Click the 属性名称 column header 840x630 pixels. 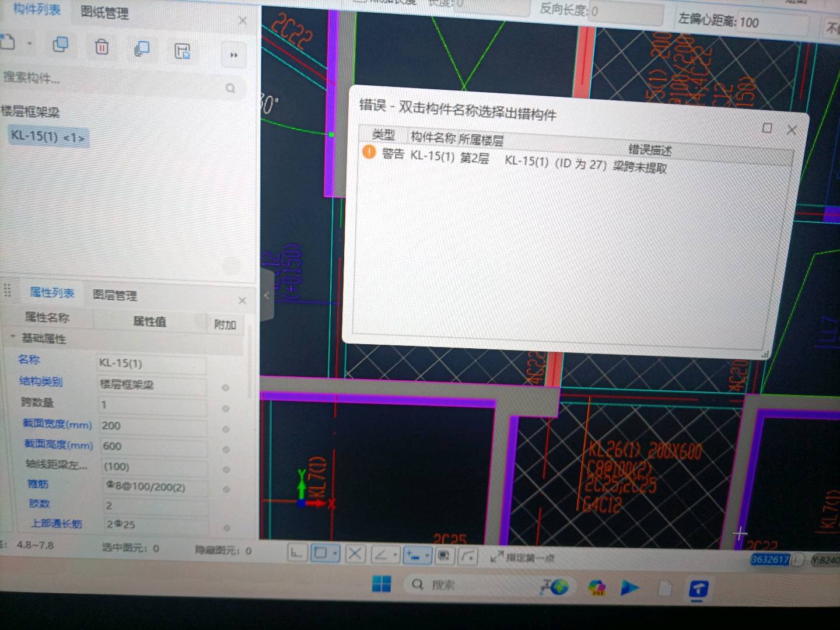point(47,317)
